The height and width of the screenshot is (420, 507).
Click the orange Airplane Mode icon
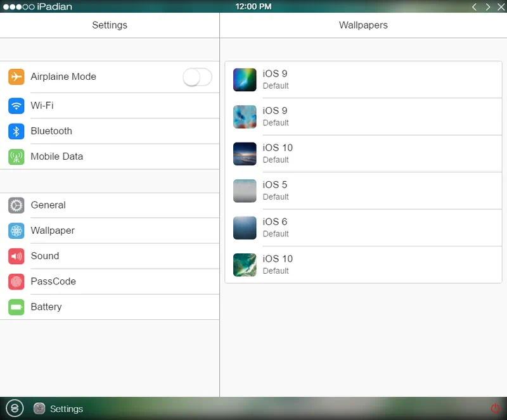click(x=16, y=77)
